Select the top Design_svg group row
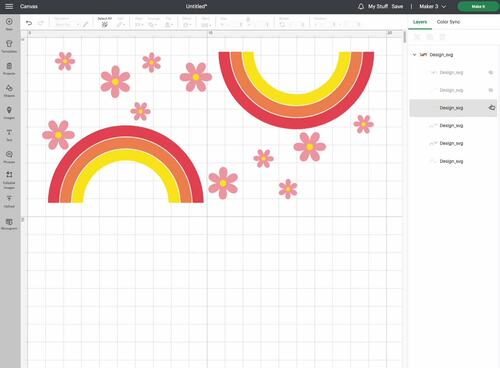The height and width of the screenshot is (368, 500). tap(453, 55)
